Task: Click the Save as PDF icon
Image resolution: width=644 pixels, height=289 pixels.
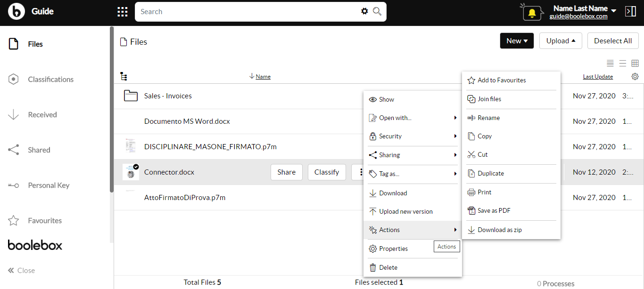Action: pos(471,210)
